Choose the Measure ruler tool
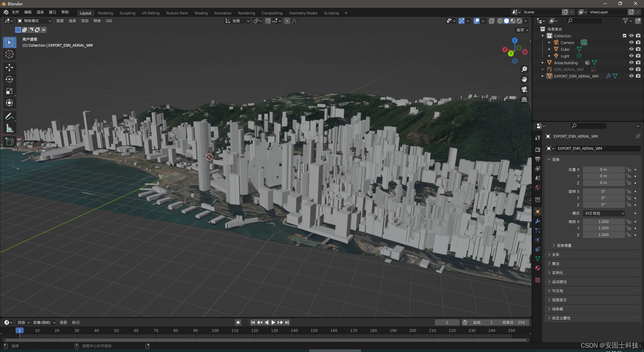644x352 pixels. click(9, 128)
